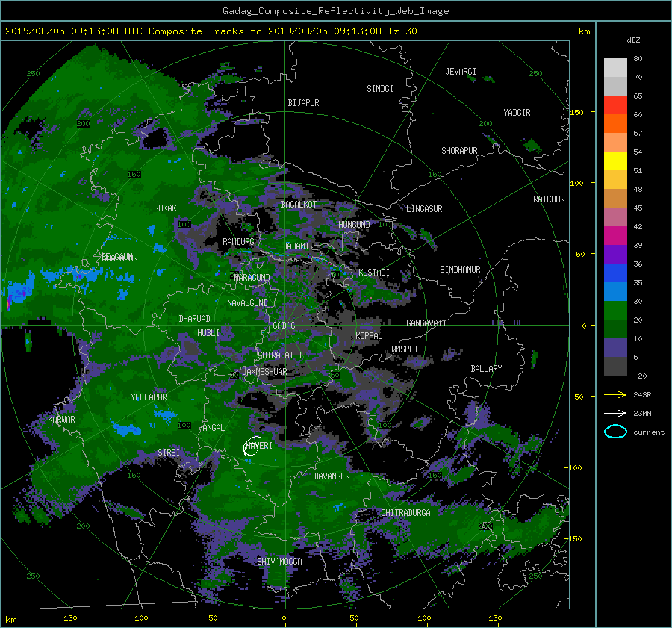Click the KOPPAL city label
The image size is (672, 628).
click(369, 336)
